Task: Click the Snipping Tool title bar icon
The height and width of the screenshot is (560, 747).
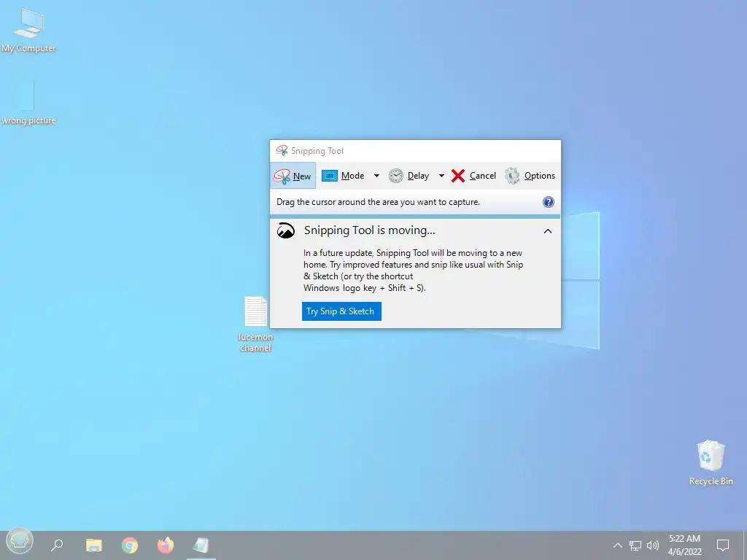Action: 282,150
